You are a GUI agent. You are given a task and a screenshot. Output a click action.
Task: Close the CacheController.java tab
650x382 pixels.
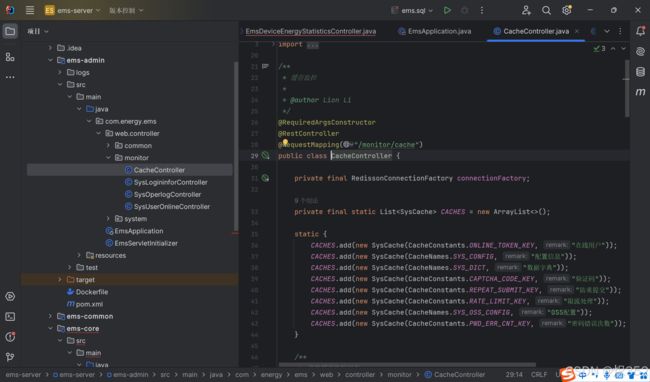[577, 31]
